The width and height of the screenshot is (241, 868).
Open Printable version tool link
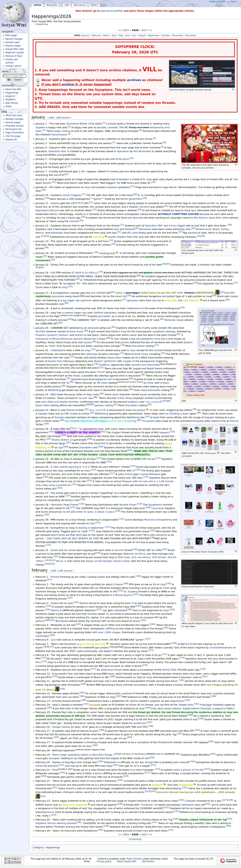[x=14, y=126]
